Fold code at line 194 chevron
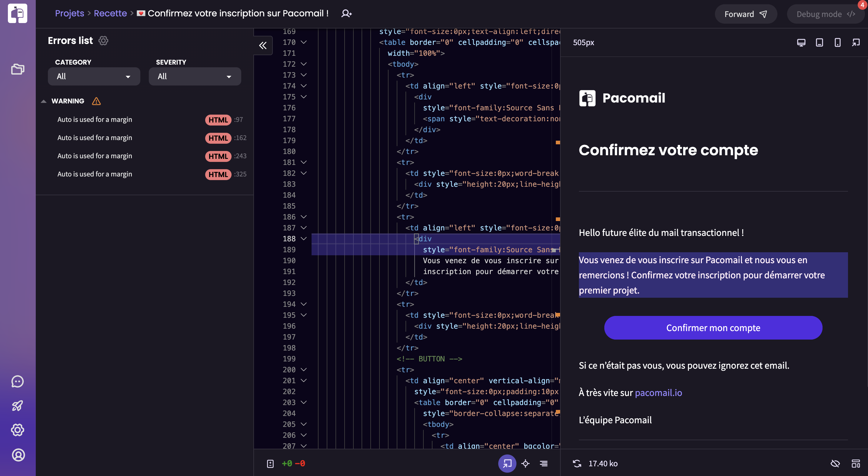The height and width of the screenshot is (476, 868). point(304,304)
